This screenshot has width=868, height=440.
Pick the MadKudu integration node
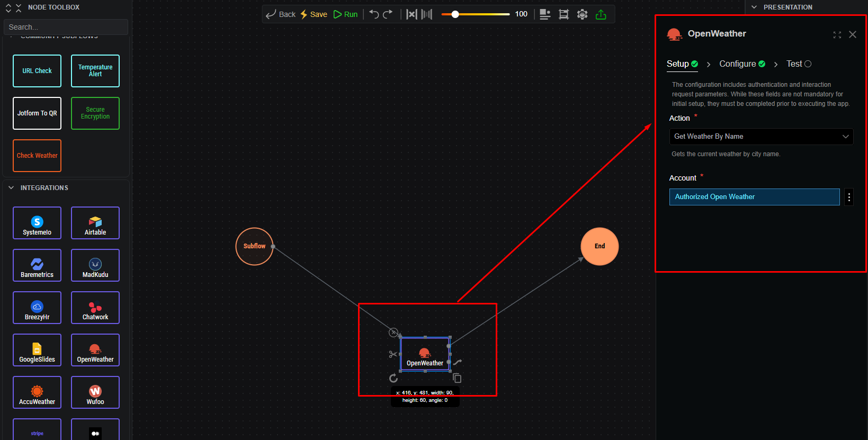click(95, 265)
